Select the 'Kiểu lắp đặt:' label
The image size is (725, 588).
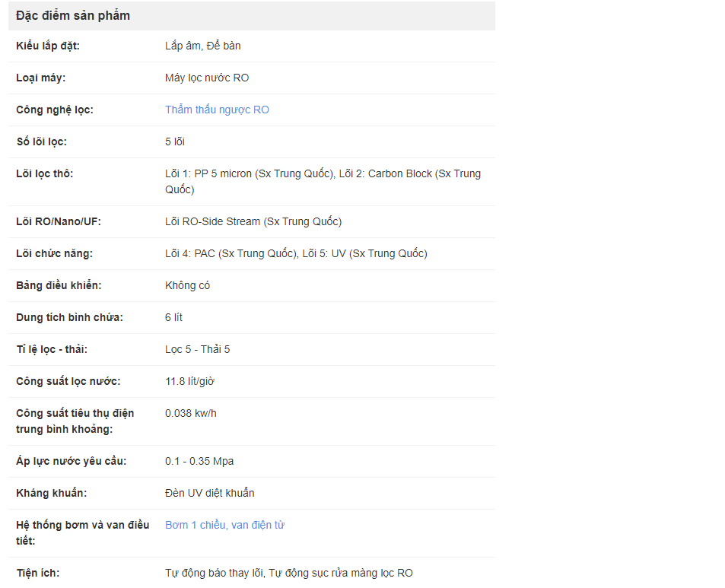click(48, 46)
